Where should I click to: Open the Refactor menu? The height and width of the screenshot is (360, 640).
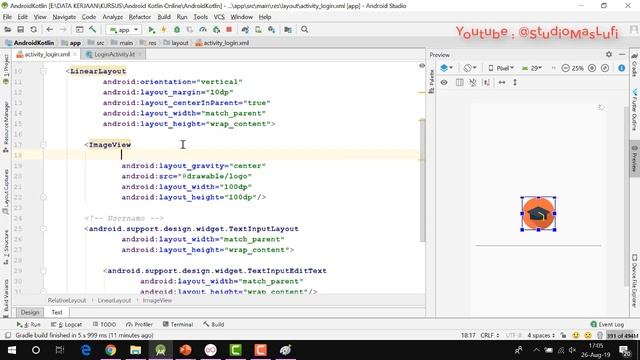pyautogui.click(x=140, y=17)
